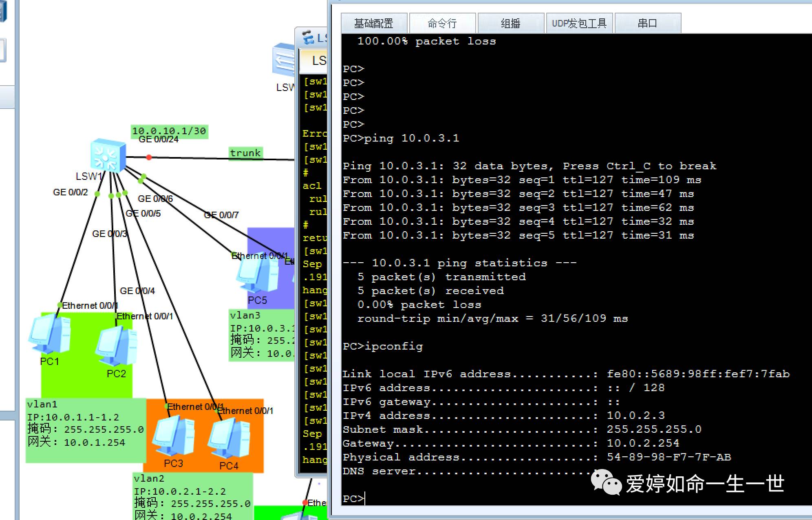Click the PC4 computer icon
The height and width of the screenshot is (520, 812).
[229, 439]
